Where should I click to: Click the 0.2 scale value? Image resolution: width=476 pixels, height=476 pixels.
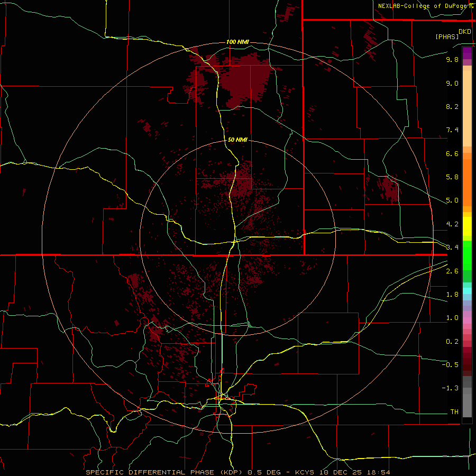tap(452, 342)
